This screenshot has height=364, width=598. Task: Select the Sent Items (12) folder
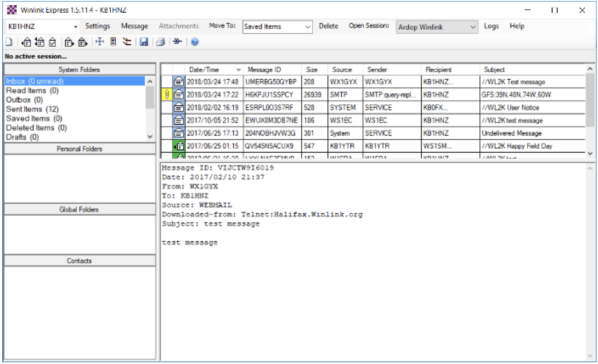[x=32, y=109]
